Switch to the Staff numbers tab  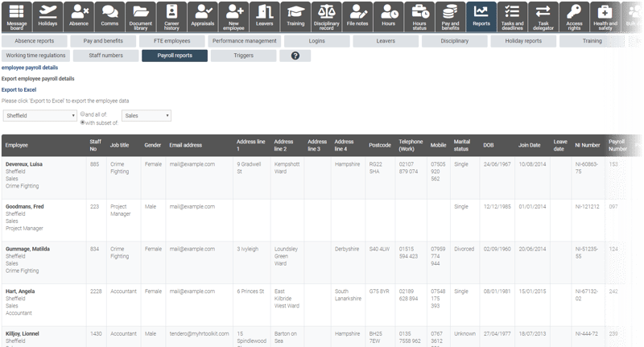tap(106, 56)
